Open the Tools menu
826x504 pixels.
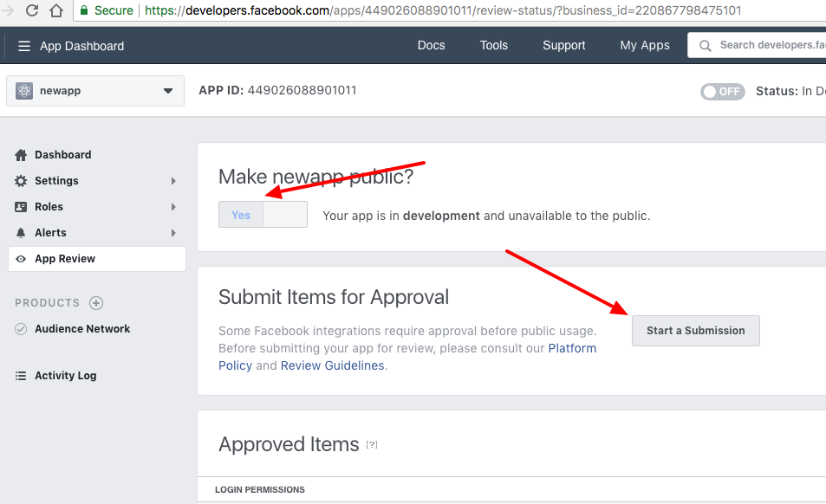pos(493,45)
